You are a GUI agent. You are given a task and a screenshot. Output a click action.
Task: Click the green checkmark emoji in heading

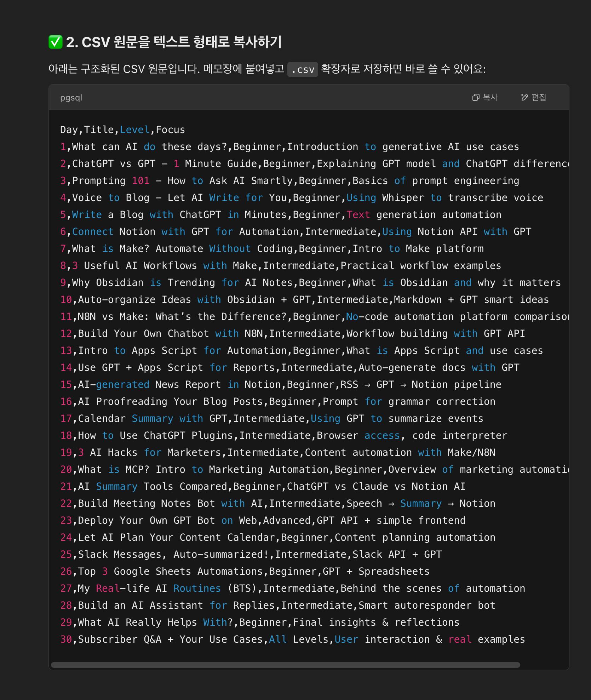click(x=56, y=42)
